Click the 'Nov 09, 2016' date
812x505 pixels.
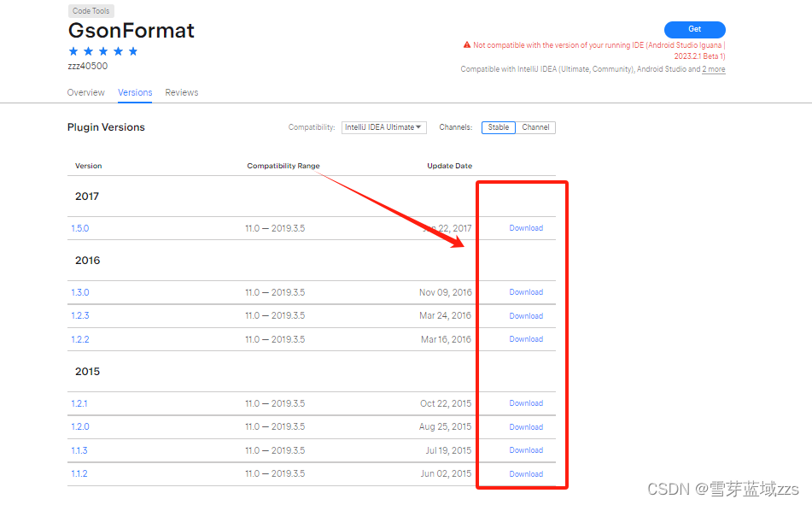446,292
